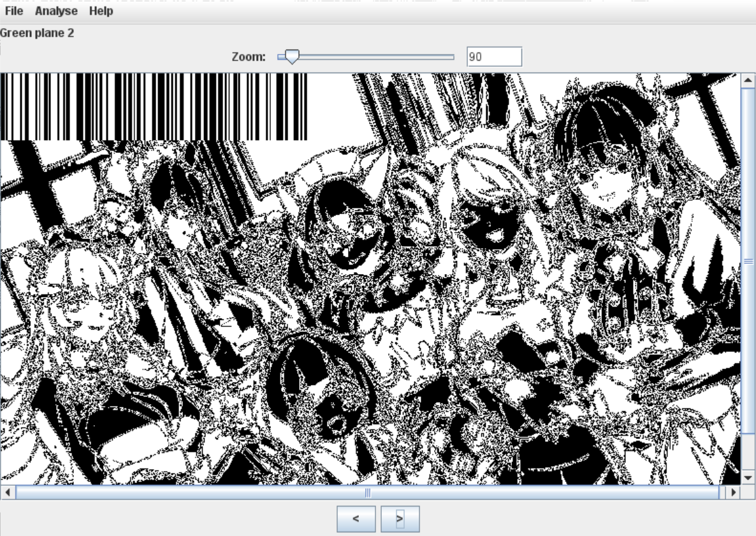This screenshot has height=536, width=756.
Task: Click the horizontal scrollbar right arrow
Action: pyautogui.click(x=733, y=493)
